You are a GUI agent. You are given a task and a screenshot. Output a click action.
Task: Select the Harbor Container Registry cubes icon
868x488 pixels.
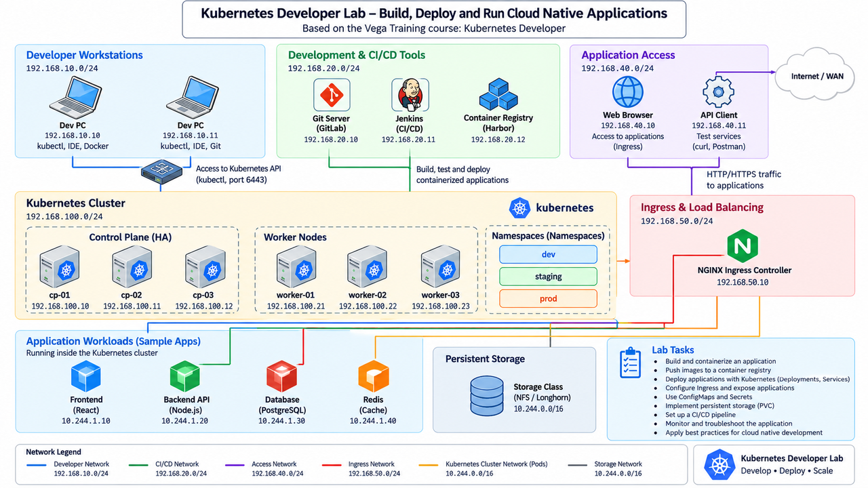[x=498, y=94]
